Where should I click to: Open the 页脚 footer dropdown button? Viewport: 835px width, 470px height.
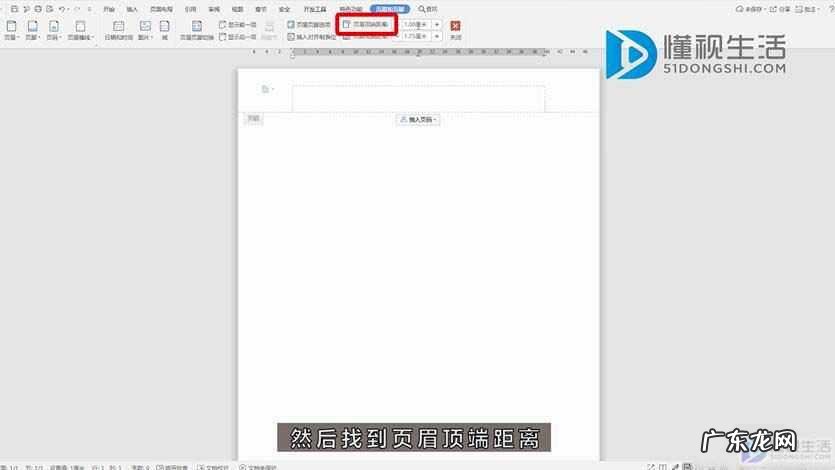coord(32,30)
